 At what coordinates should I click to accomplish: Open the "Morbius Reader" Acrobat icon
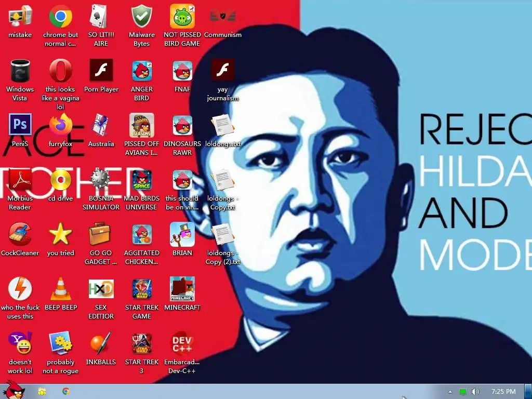[x=20, y=179]
